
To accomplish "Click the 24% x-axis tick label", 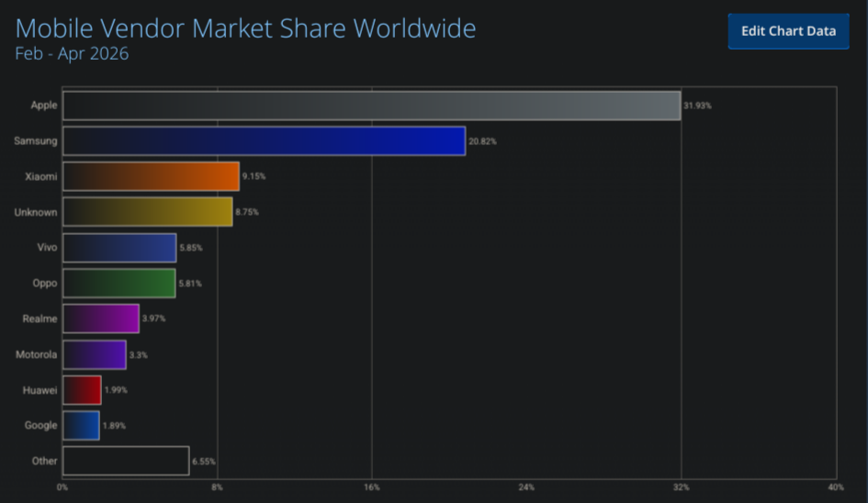I will 526,487.
